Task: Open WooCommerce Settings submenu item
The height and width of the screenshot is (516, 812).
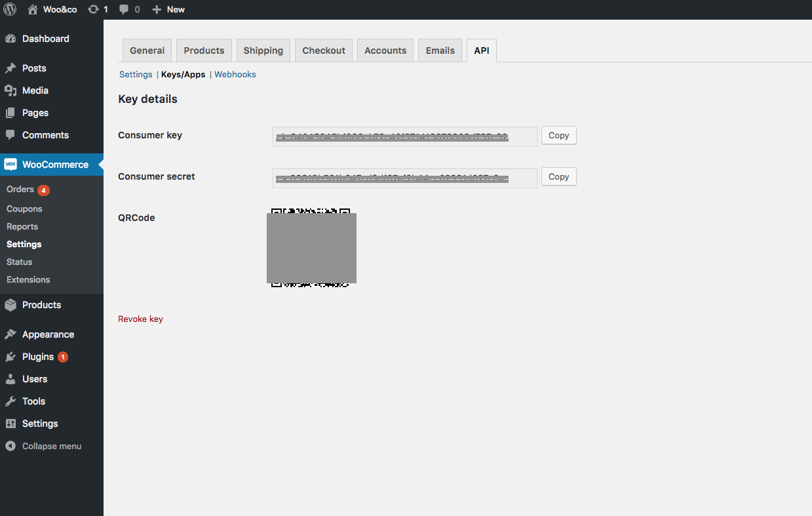Action: (24, 245)
